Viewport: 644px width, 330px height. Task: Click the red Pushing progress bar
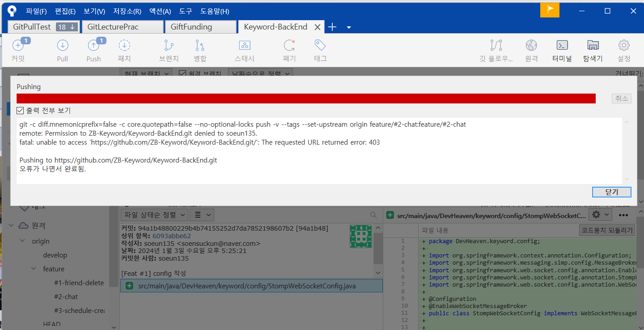306,99
